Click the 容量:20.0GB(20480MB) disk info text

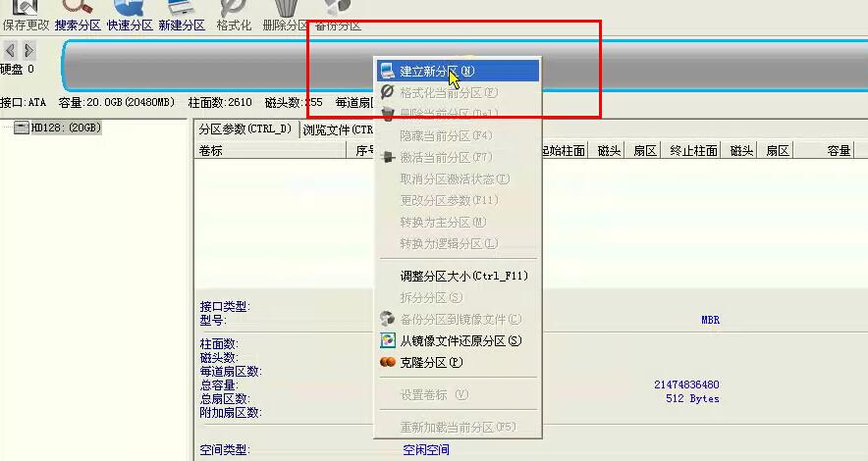117,102
